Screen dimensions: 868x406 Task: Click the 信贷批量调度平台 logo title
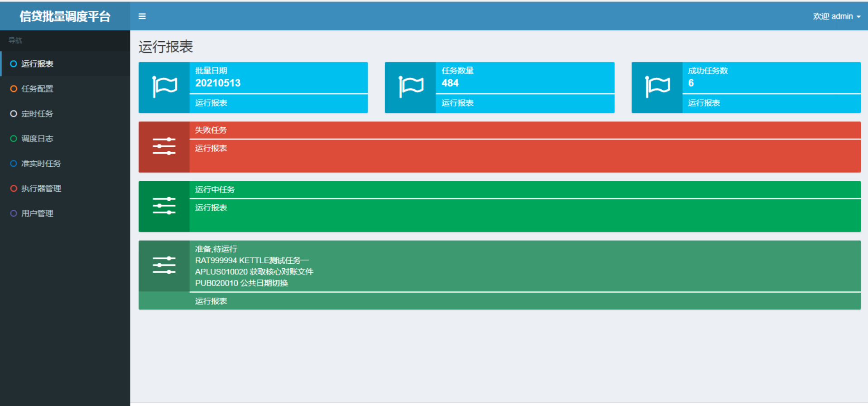[x=65, y=16]
